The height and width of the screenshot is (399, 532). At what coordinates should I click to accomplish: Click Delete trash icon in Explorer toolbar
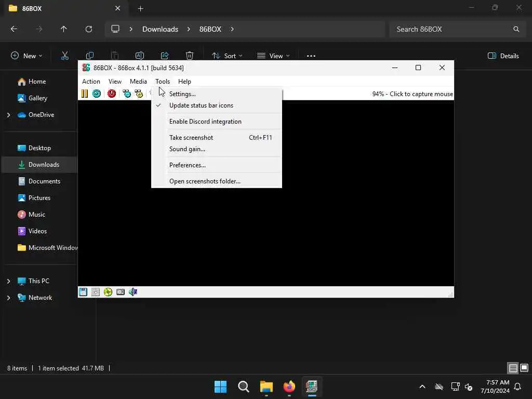coord(190,56)
